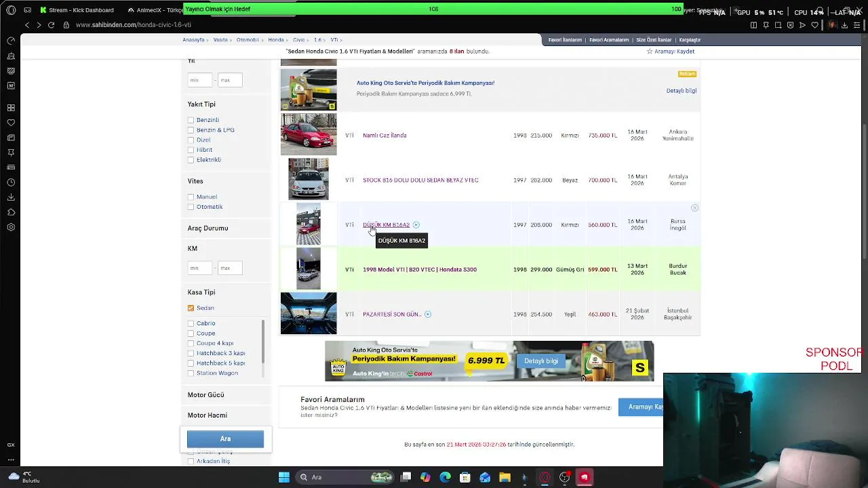Open File Explorer from taskbar
This screenshot has width=868, height=488.
pyautogui.click(x=505, y=477)
